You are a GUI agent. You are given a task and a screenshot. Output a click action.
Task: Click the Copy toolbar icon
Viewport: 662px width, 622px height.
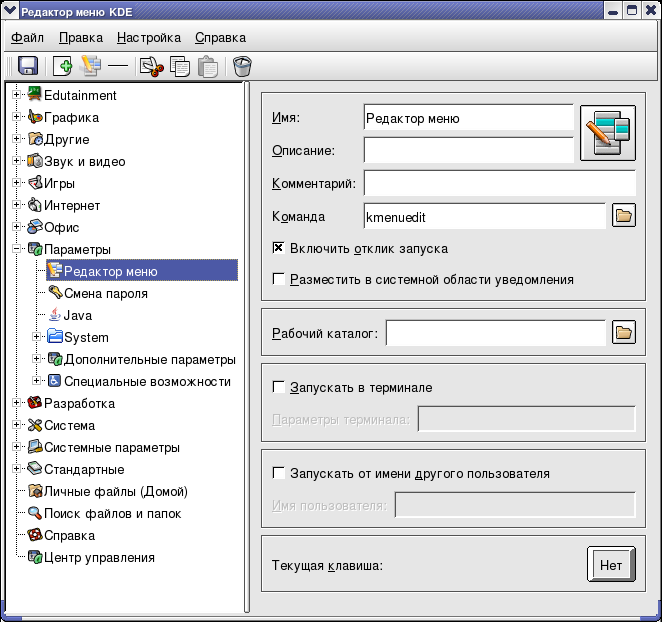click(x=180, y=67)
